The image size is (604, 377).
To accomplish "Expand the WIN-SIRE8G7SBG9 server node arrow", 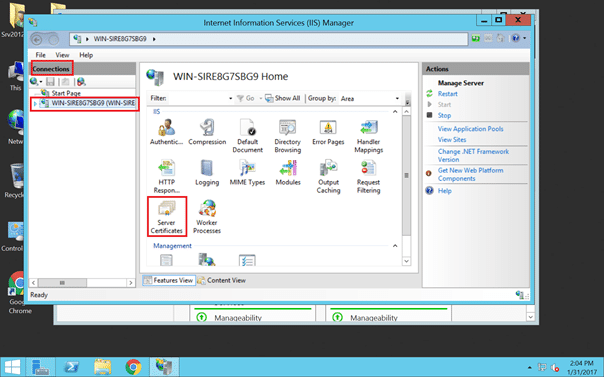I will coord(35,104).
